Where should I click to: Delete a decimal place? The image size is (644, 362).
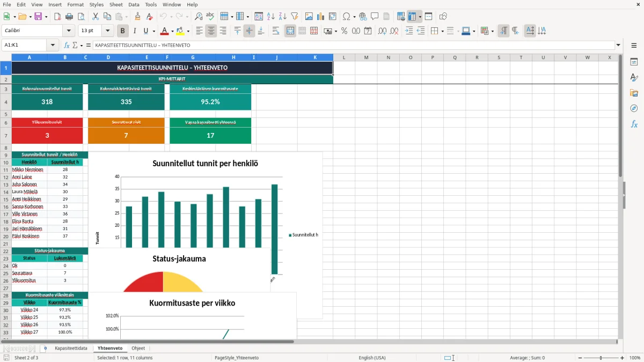[394, 31]
